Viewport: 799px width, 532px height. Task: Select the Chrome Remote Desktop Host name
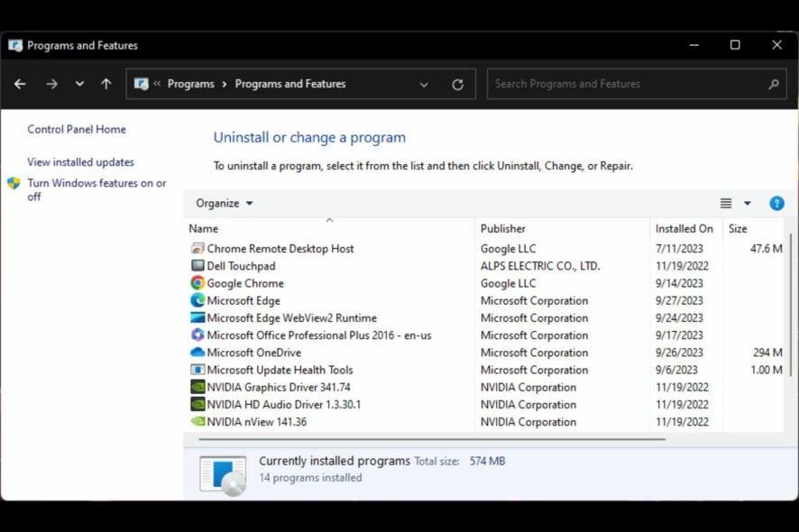[280, 249]
